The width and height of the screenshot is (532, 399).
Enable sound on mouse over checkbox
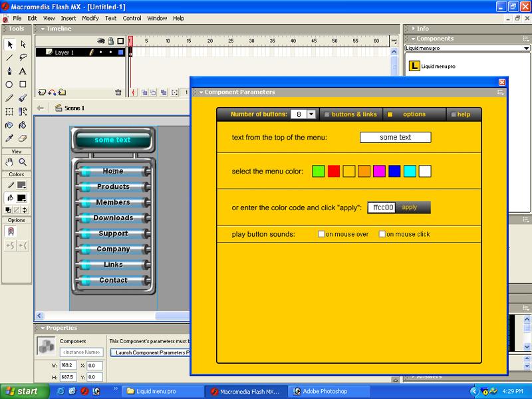[x=321, y=234]
